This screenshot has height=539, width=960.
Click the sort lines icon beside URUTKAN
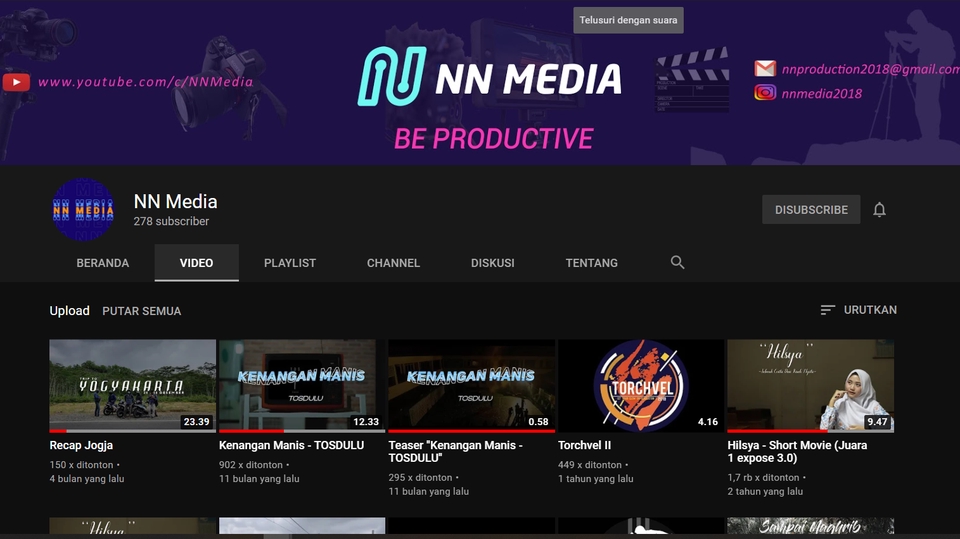click(828, 310)
